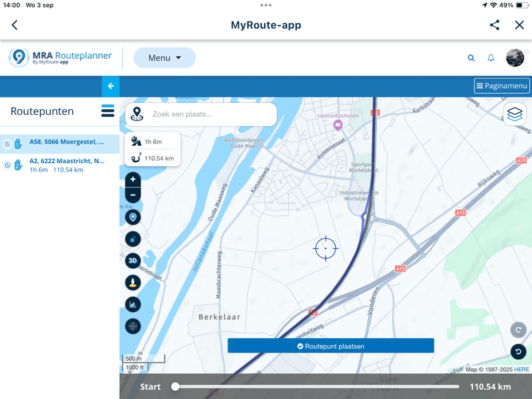Open the Menu dropdown
This screenshot has width=532, height=399.
coord(164,57)
